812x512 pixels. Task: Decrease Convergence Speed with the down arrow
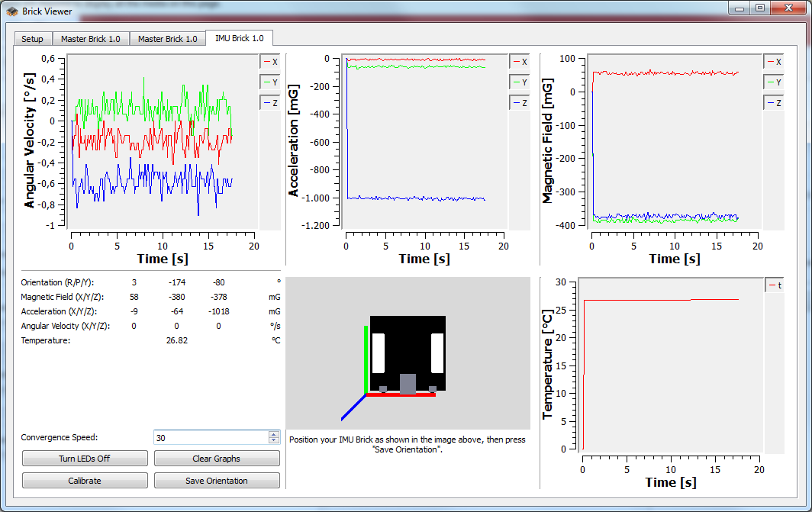[x=274, y=441]
